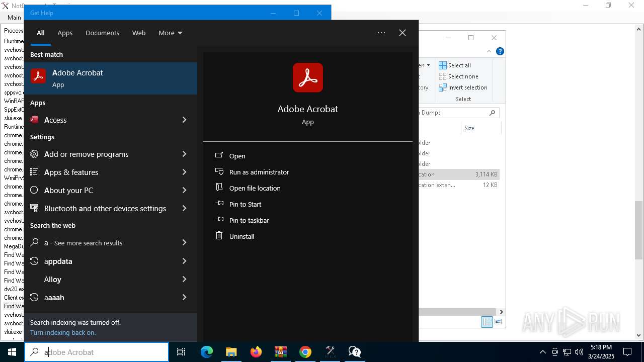Expand Apps & features arrow
This screenshot has width=644, height=362.
tap(184, 172)
